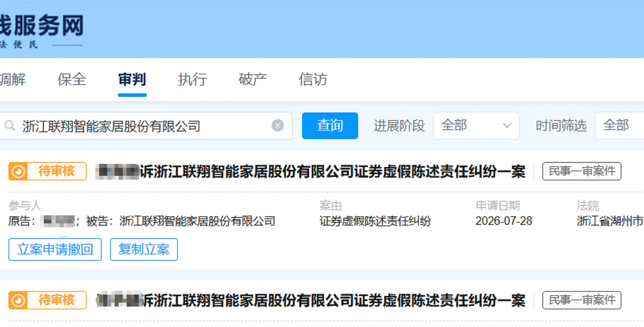Viewport: 644px width, 327px height.
Task: Click the 证券虚假陈述责任纠纷 case cause value
Action: [x=375, y=221]
